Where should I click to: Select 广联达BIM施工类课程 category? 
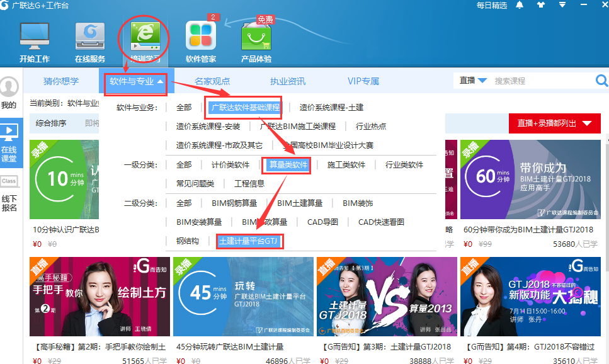pyautogui.click(x=297, y=126)
